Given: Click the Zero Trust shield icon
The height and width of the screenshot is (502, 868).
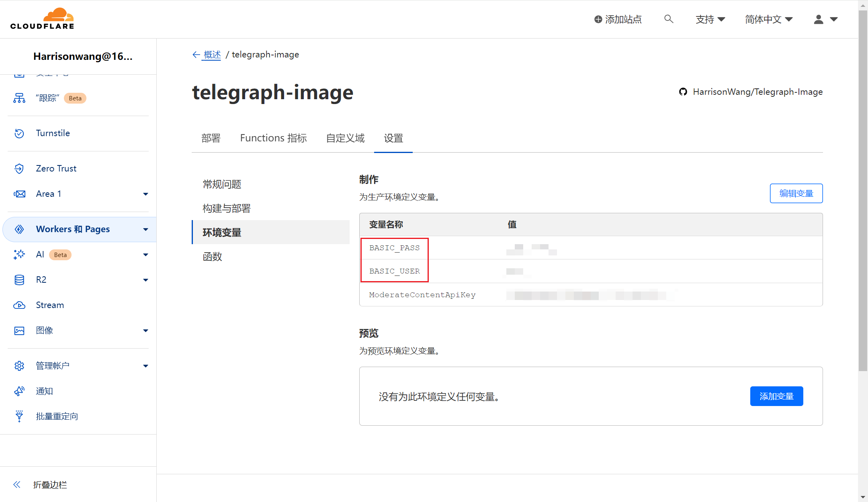Looking at the screenshot, I should pos(19,169).
